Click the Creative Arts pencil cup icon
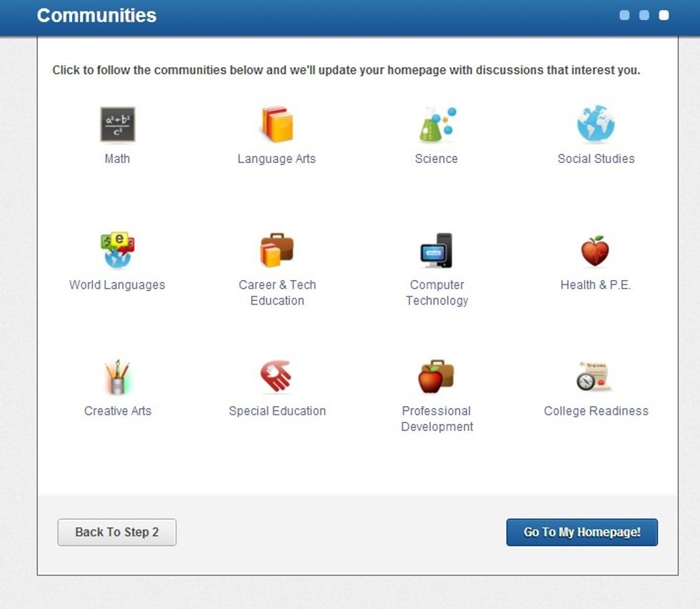 (x=117, y=377)
